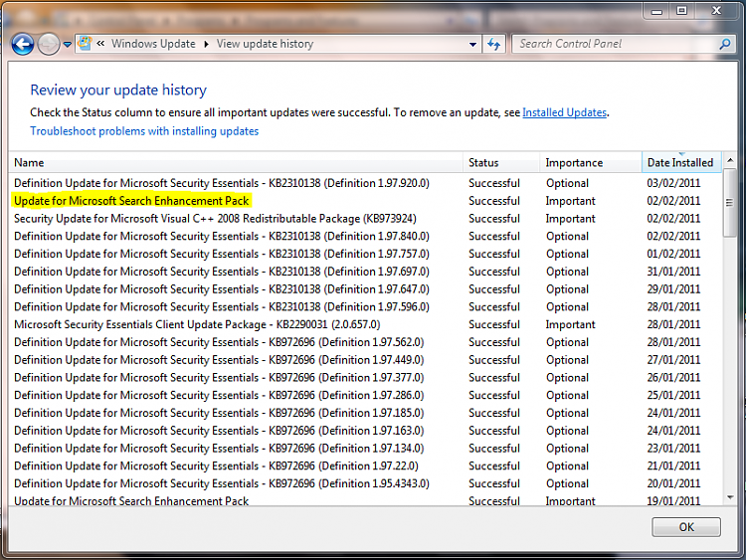This screenshot has height=560, width=746.
Task: Click the Control Panel address bar icon
Action: pyautogui.click(x=85, y=44)
